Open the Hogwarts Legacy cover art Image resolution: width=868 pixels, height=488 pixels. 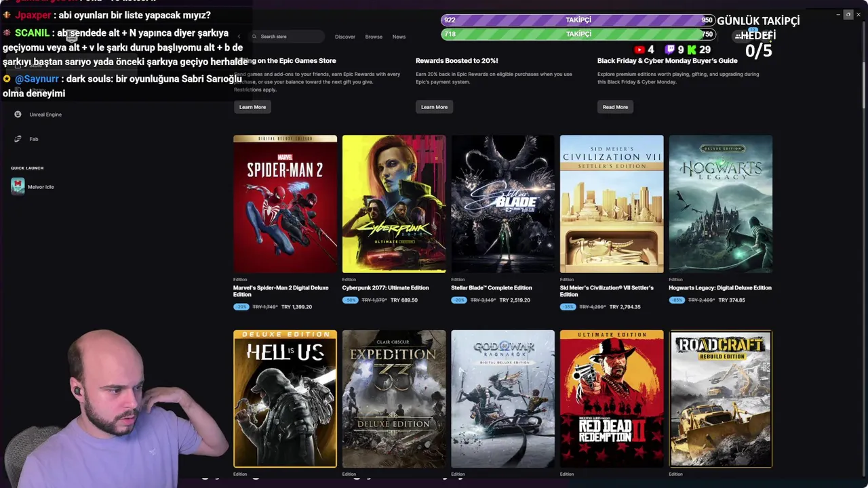[720, 204]
